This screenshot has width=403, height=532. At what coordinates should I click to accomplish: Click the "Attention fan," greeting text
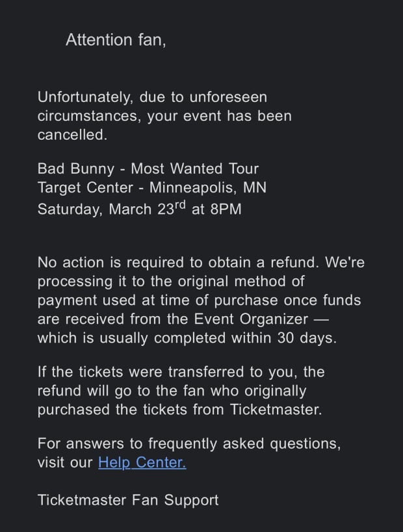pos(116,40)
